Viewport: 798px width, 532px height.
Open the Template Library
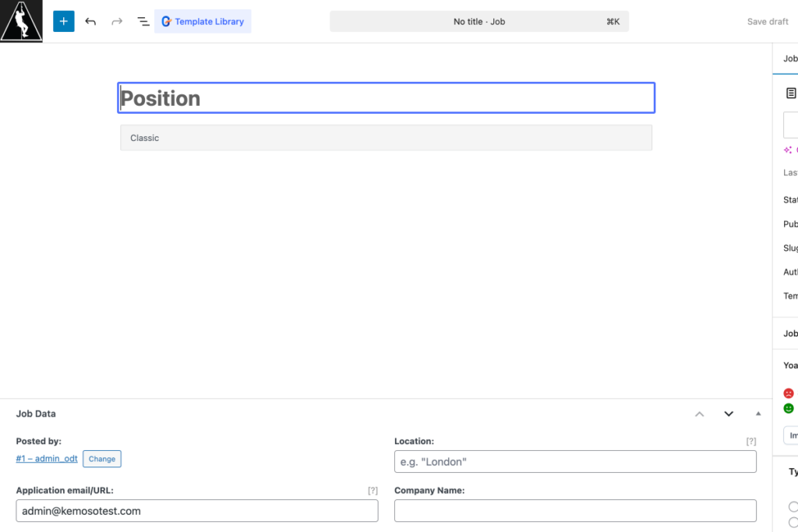(203, 21)
